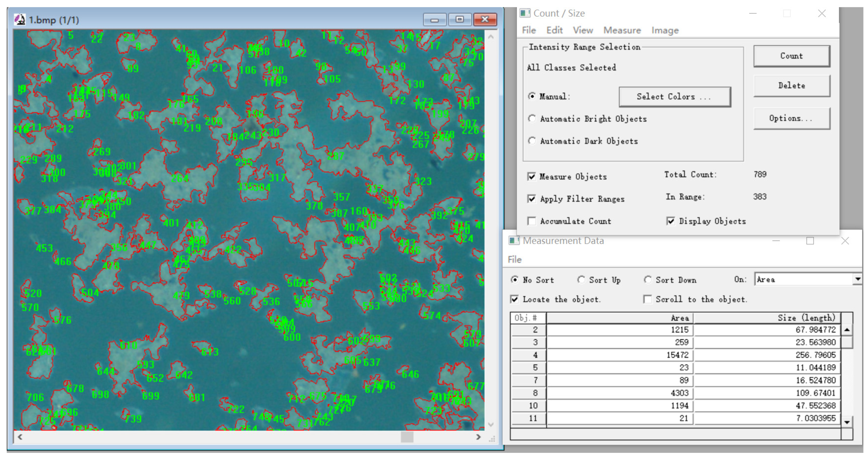
Task: Open the View menu
Action: pyautogui.click(x=583, y=30)
